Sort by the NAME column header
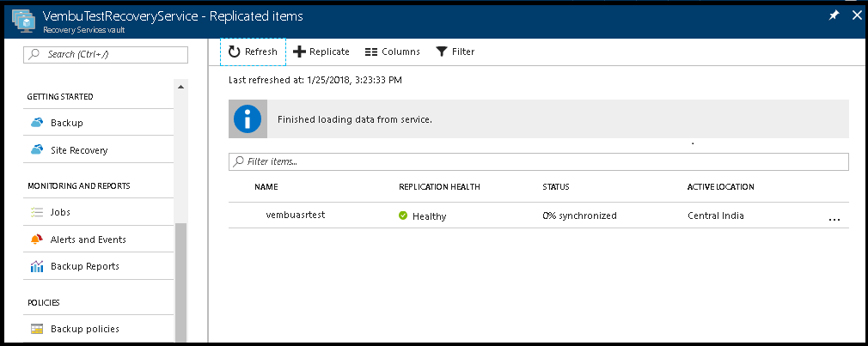Viewport: 868px width, 346px height. (266, 187)
